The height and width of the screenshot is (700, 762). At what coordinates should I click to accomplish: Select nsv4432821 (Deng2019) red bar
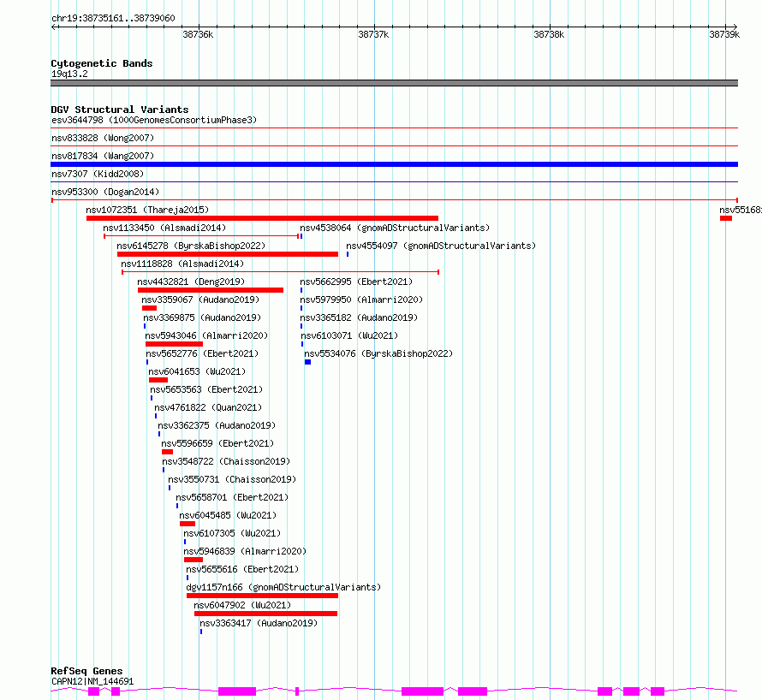[x=211, y=290]
